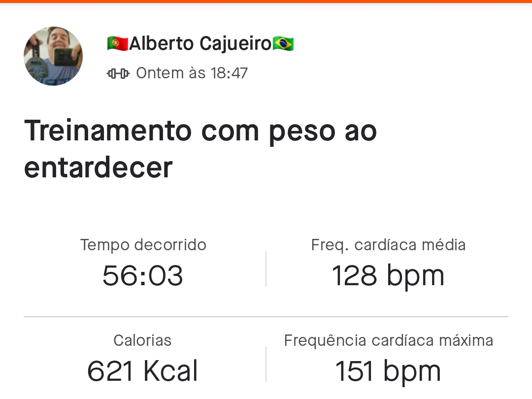Click the vertical divider beside 56:03
The width and height of the screenshot is (532, 399).
pyautogui.click(x=266, y=269)
